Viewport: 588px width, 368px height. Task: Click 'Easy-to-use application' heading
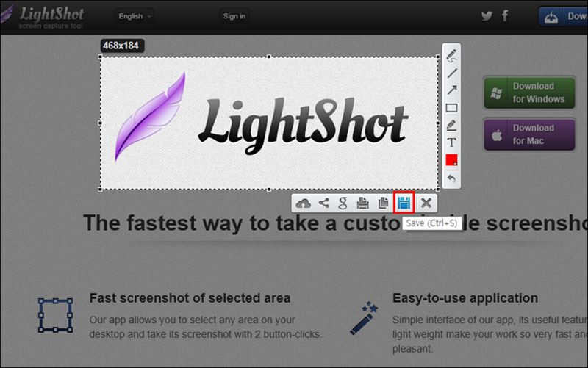pyautogui.click(x=465, y=298)
